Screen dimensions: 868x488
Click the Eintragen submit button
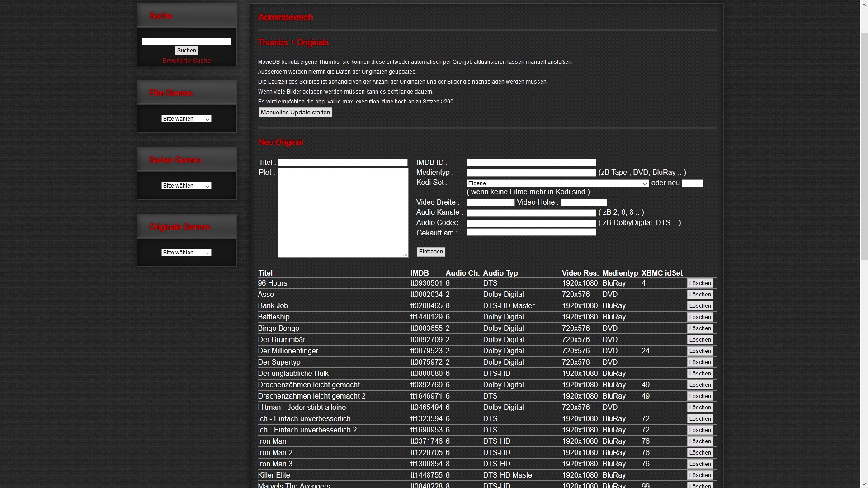point(430,252)
